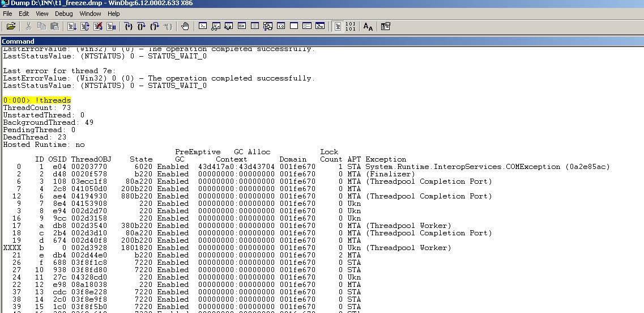Open the Processes and Threads icon
Viewport: 644px width, 313px height.
point(307,26)
